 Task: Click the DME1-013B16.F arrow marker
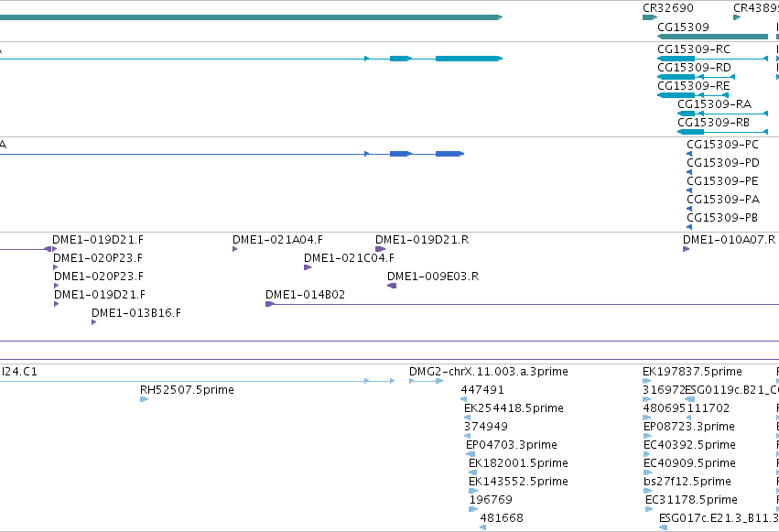tap(94, 322)
